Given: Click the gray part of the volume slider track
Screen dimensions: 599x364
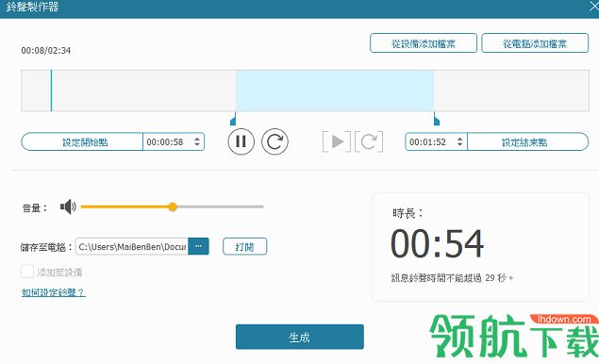Looking at the screenshot, I should pos(221,207).
